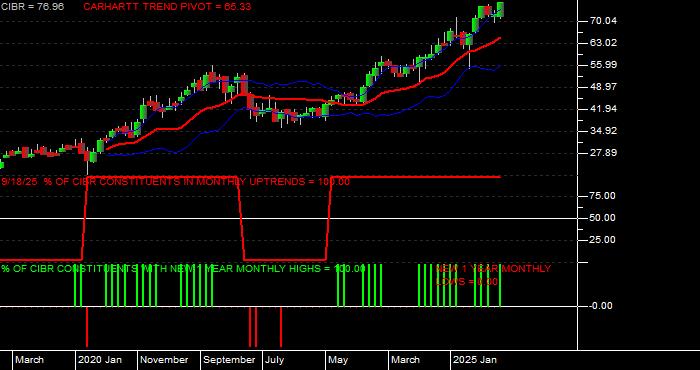Image resolution: width=700 pixels, height=370 pixels.
Task: Select the 27.89 price axis value
Action: (x=603, y=153)
